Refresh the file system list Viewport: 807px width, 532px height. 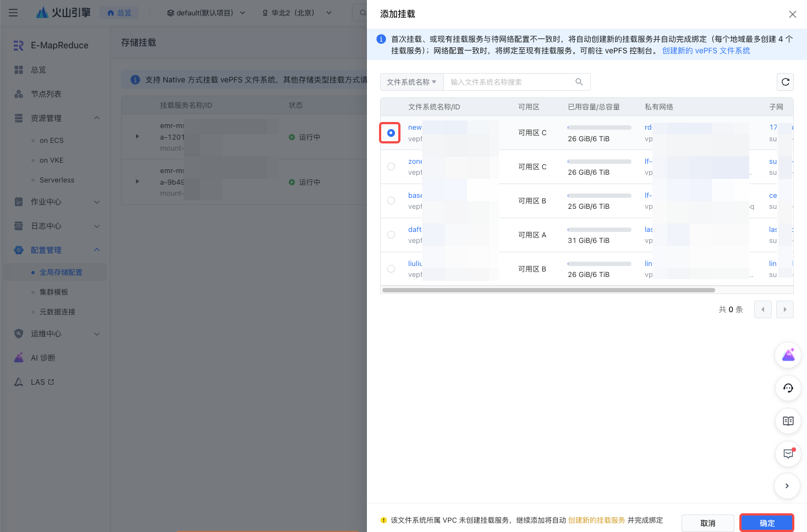[785, 82]
